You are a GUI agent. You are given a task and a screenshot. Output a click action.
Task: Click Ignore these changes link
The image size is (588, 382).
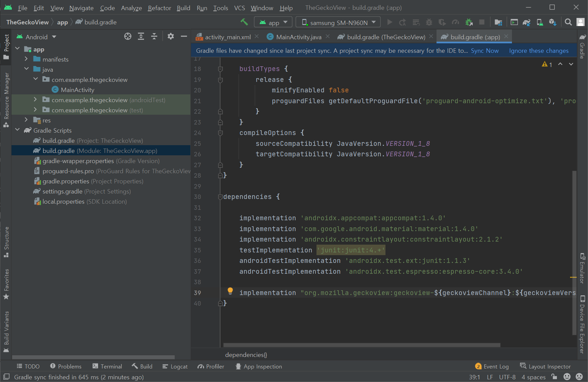tap(539, 51)
